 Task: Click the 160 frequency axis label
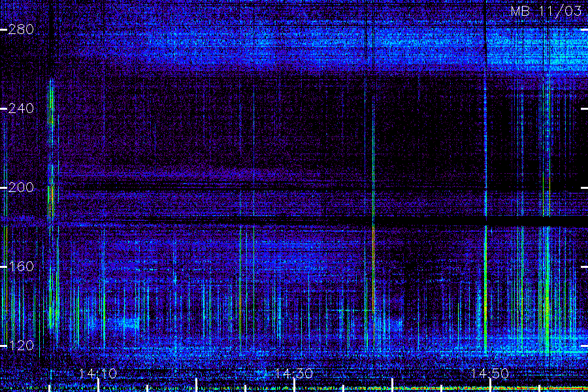click(21, 267)
